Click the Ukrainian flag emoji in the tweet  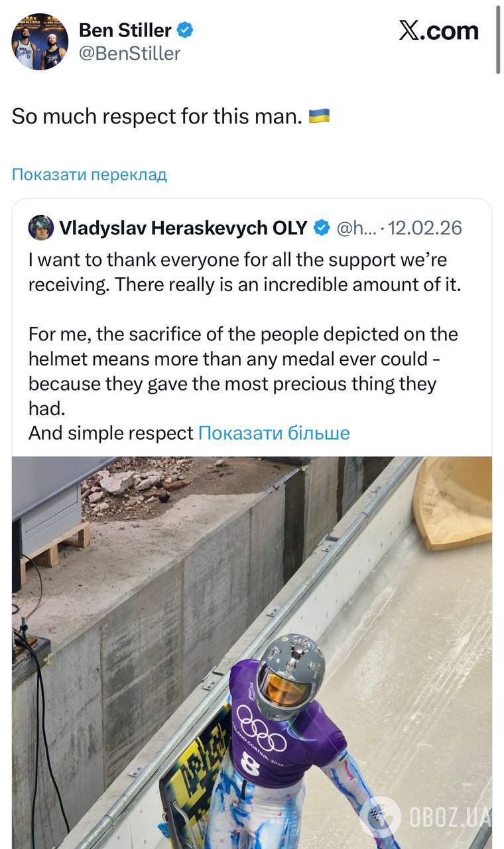tap(319, 115)
